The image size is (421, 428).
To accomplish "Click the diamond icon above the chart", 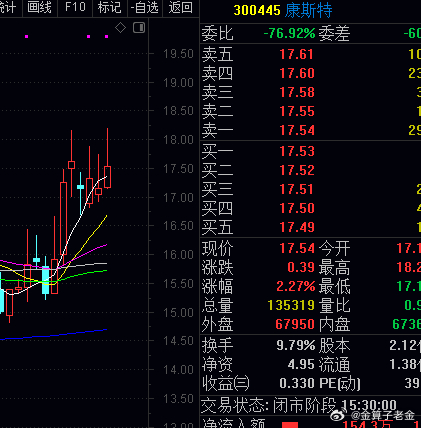I will [x=120, y=28].
